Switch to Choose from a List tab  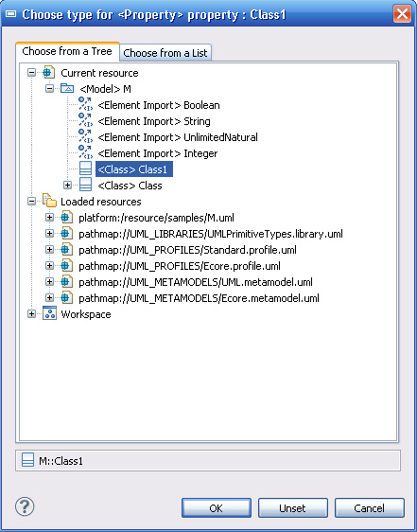pyautogui.click(x=165, y=53)
